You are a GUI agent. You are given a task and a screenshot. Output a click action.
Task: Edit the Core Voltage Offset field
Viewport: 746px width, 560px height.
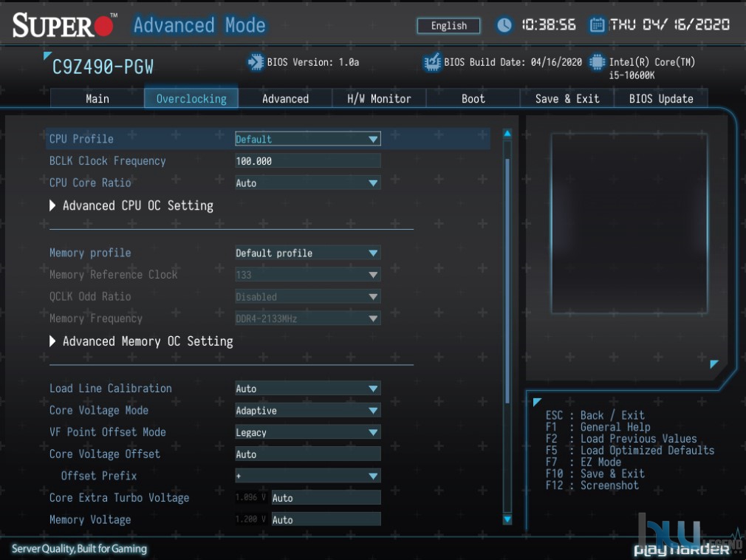point(308,454)
